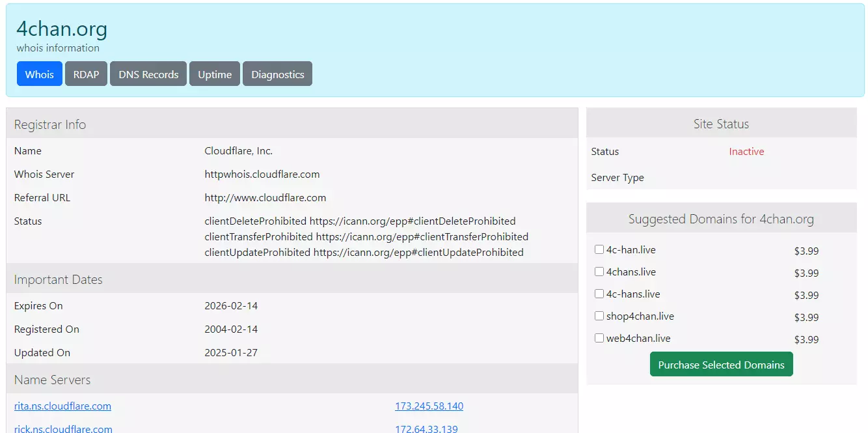Select the updated date 2025-01-27
Viewport: 868px width, 433px height.
[231, 353]
